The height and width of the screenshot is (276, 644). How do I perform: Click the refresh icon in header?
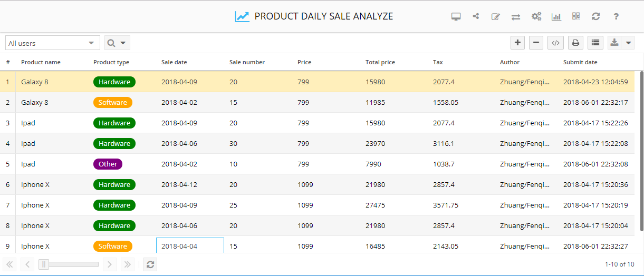(596, 16)
